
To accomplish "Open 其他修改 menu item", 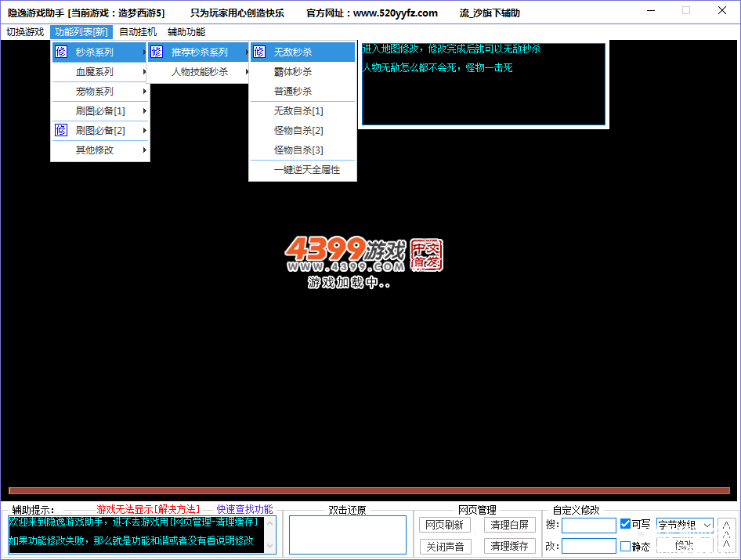I will [100, 150].
